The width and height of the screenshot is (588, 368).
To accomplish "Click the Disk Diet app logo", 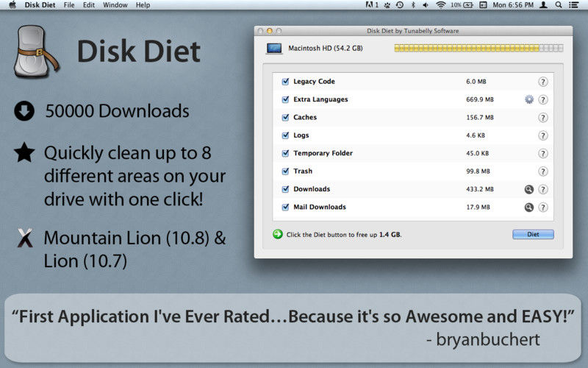I will click(35, 52).
